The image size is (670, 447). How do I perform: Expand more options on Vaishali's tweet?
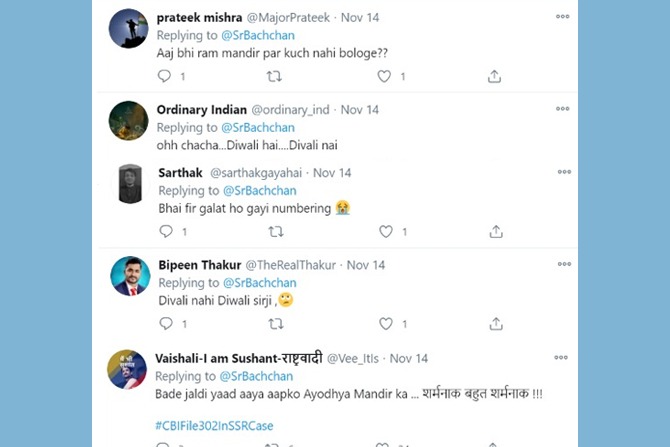[562, 357]
